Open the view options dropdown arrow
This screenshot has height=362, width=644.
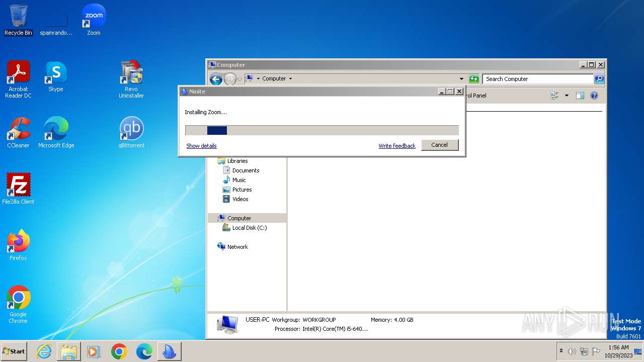(x=567, y=96)
